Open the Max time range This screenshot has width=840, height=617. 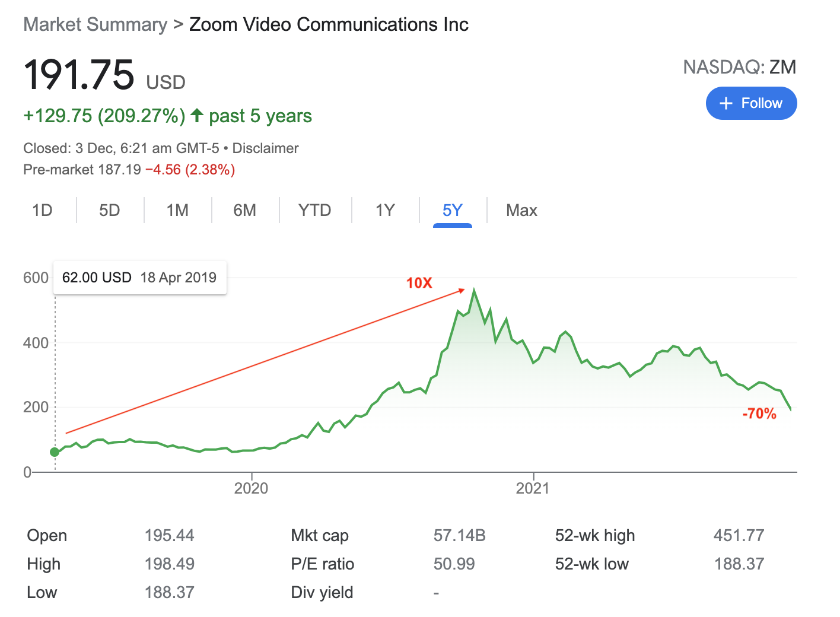(x=521, y=210)
